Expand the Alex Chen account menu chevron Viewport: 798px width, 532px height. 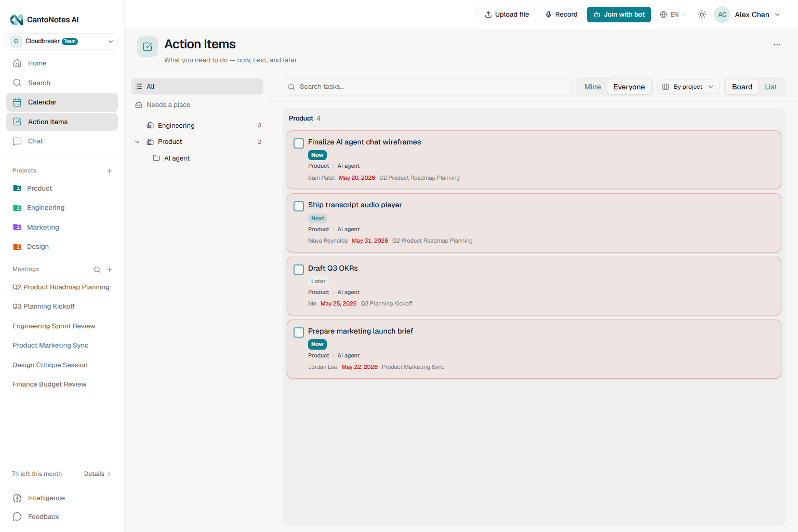(x=777, y=15)
